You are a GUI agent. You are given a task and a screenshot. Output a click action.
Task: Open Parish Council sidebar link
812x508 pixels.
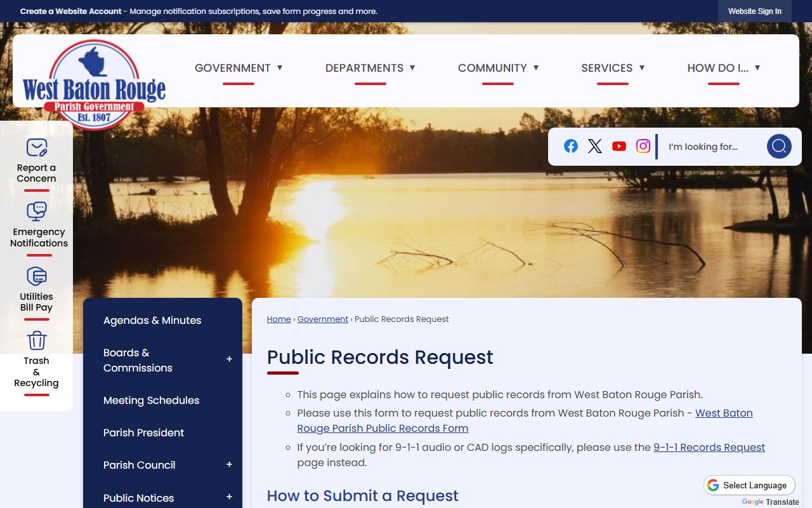pos(140,465)
